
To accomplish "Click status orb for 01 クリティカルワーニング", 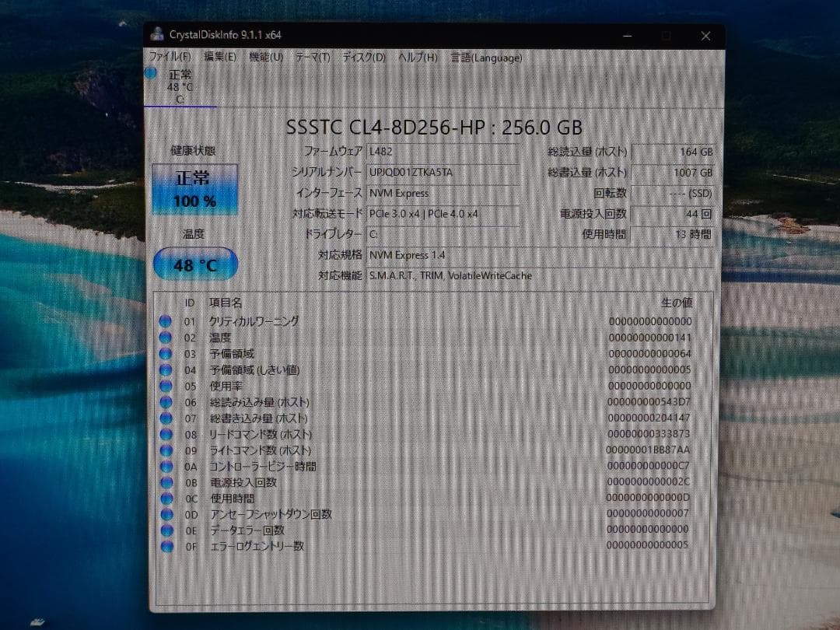I will point(166,321).
